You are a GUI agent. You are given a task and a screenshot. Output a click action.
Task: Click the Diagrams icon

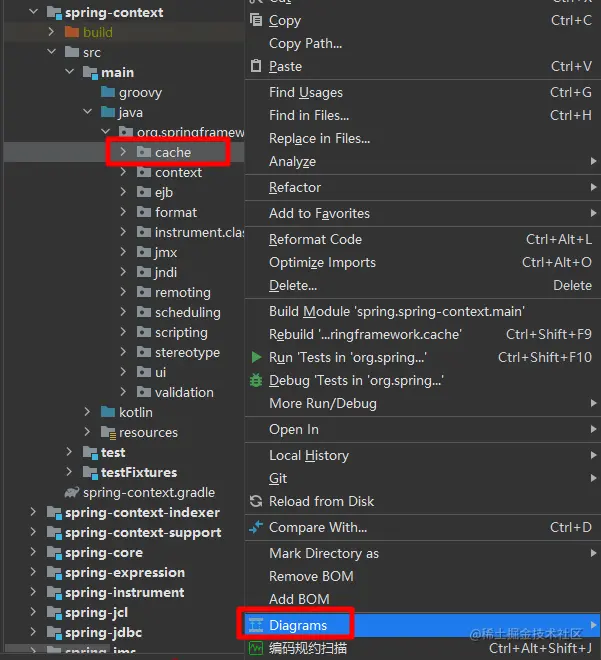tap(256, 625)
